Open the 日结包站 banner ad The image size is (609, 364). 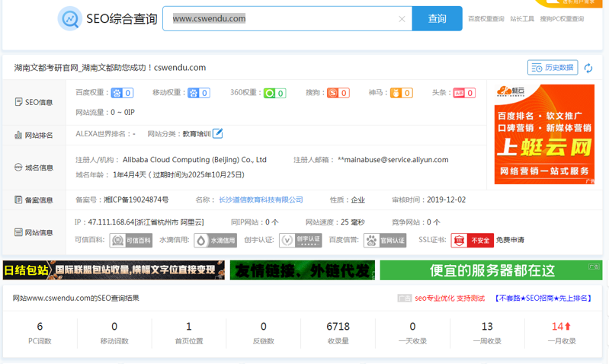coord(114,270)
